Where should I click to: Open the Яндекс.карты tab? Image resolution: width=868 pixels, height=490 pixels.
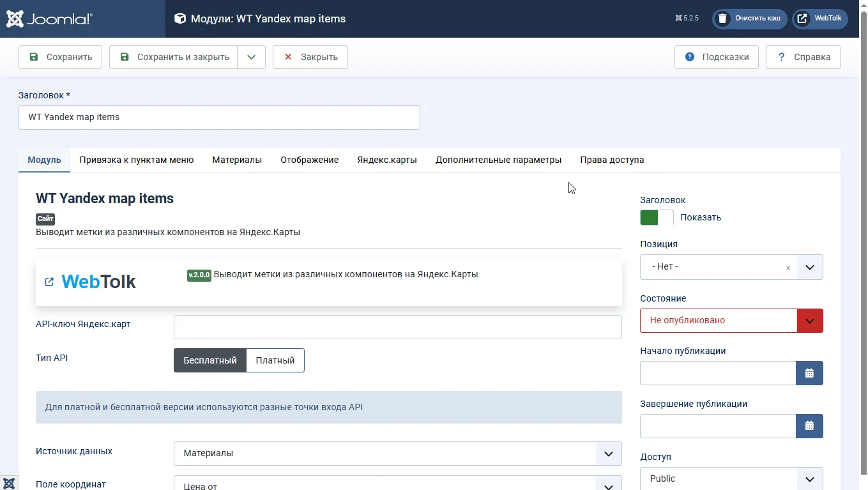[x=387, y=160]
